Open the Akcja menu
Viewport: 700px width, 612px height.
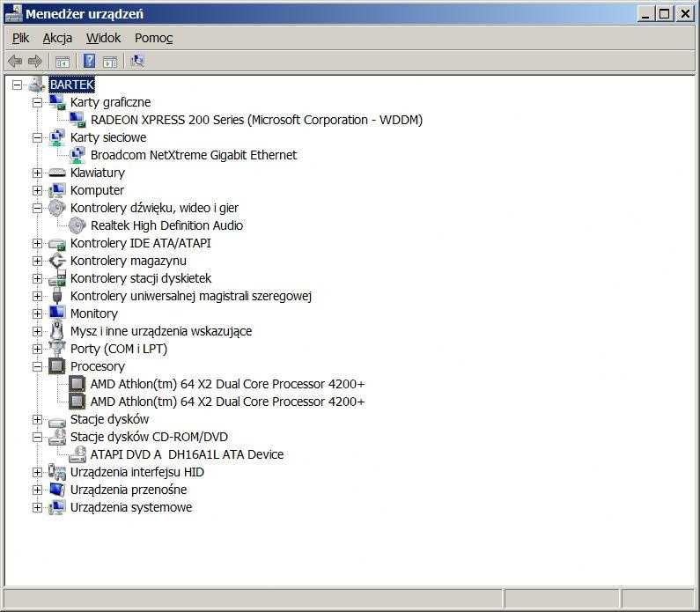[x=57, y=39]
